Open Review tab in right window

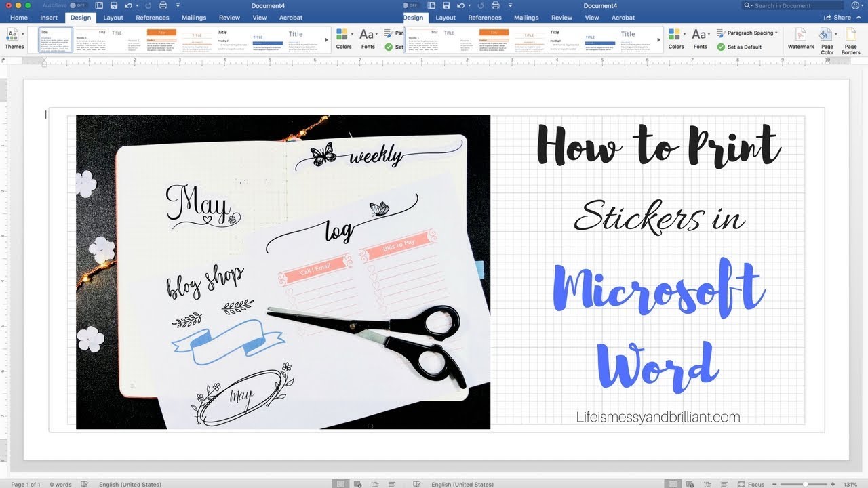[561, 18]
